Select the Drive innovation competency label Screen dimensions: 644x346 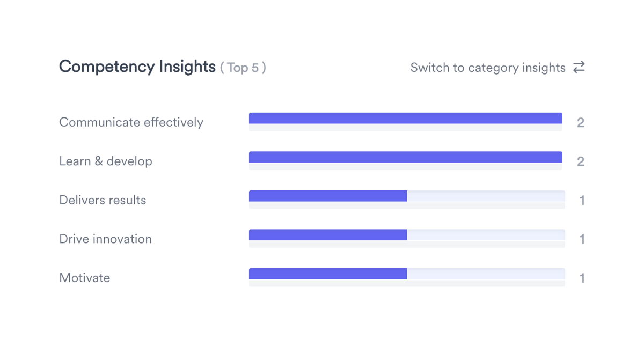(x=105, y=239)
